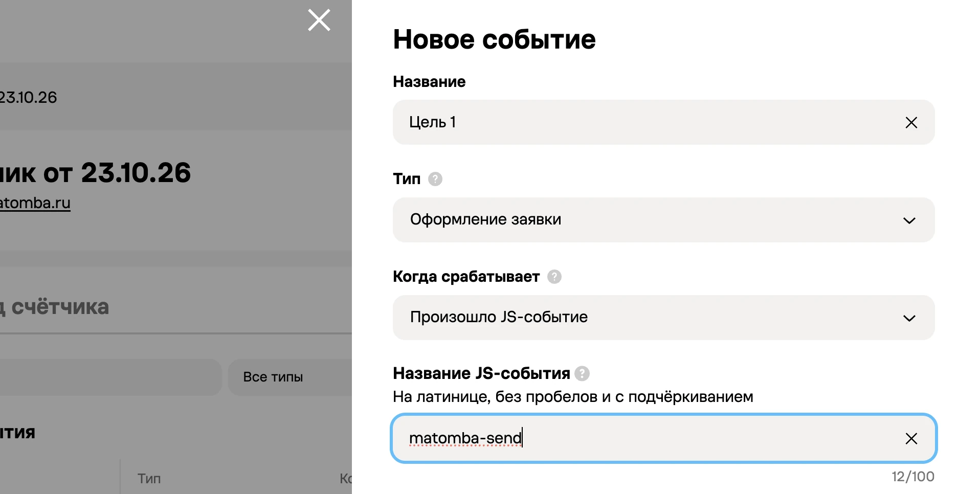Open help icon next to Тип

pos(435,179)
